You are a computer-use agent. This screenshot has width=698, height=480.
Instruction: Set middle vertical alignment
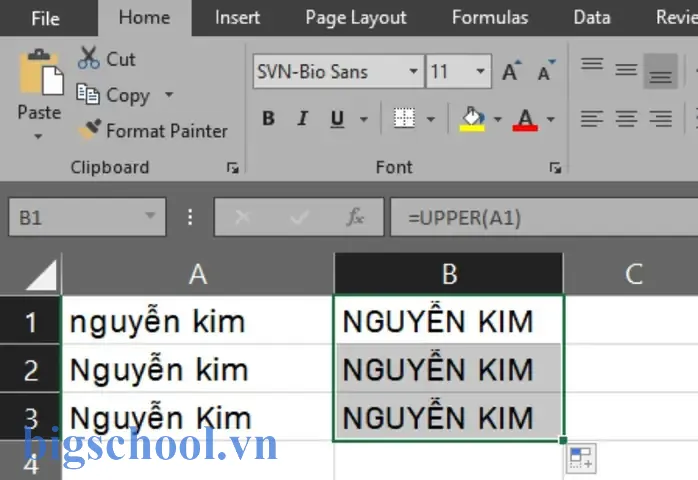tap(626, 70)
